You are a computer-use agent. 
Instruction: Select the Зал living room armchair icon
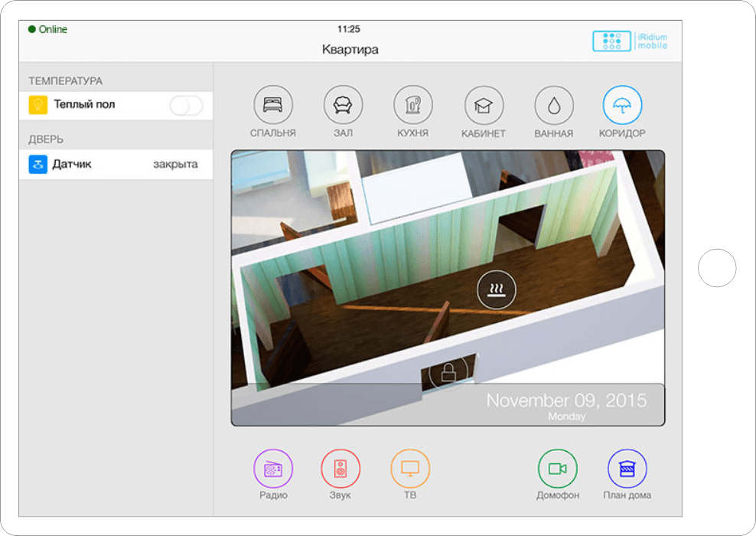click(x=343, y=105)
